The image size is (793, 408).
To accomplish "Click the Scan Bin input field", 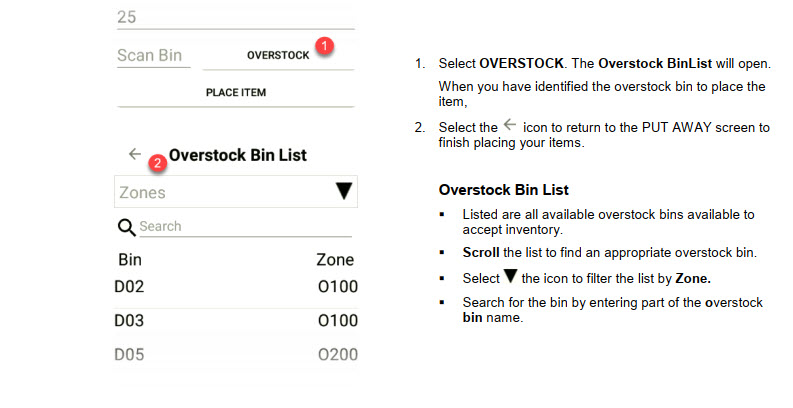I will click(x=153, y=55).
